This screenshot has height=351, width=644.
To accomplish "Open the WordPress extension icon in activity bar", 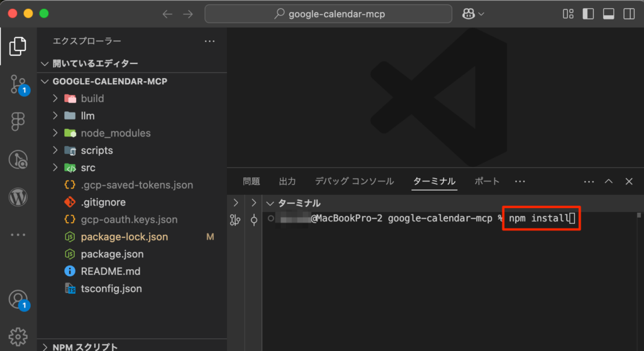I will pyautogui.click(x=18, y=198).
